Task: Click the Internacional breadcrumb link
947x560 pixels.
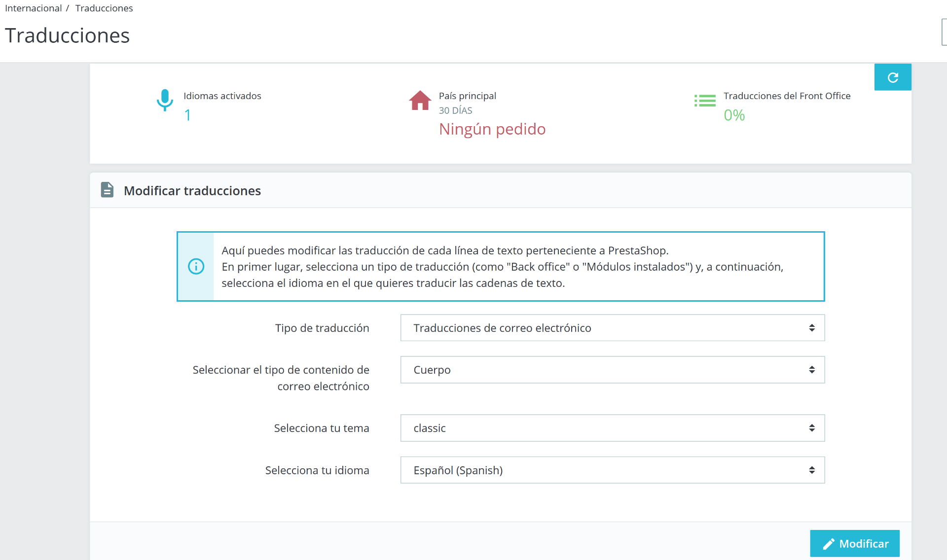Action: 33,8
